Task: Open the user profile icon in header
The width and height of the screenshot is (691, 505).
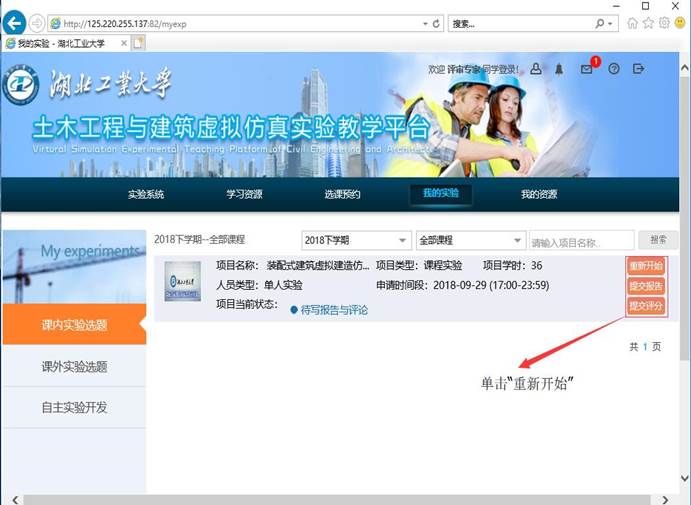Action: click(536, 69)
